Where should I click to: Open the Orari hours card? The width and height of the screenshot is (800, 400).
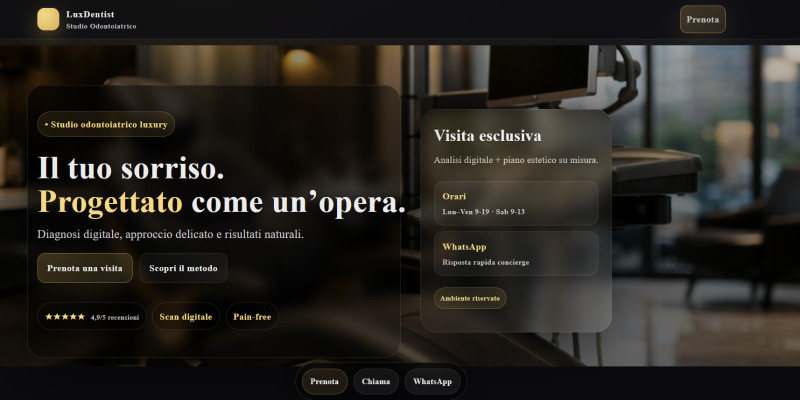(x=516, y=203)
